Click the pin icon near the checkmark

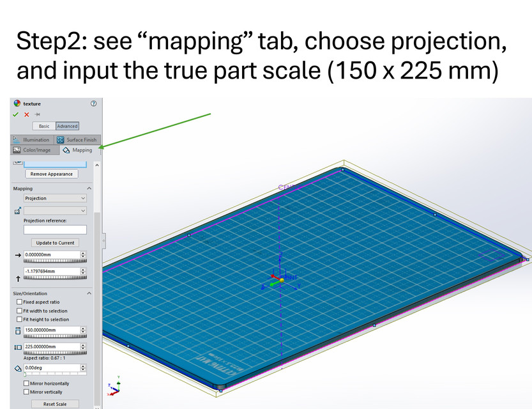38,114
